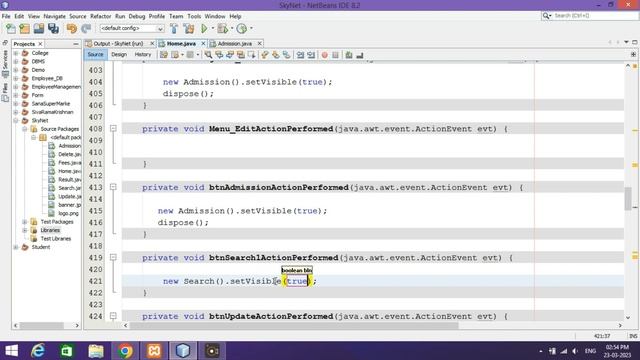Click the Start Macro Recording red circle icon

coord(324,55)
